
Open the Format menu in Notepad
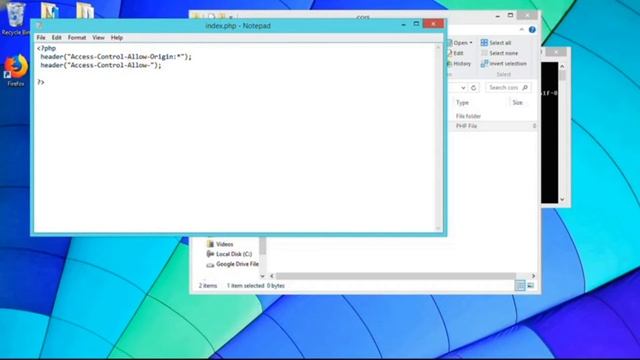click(x=77, y=38)
